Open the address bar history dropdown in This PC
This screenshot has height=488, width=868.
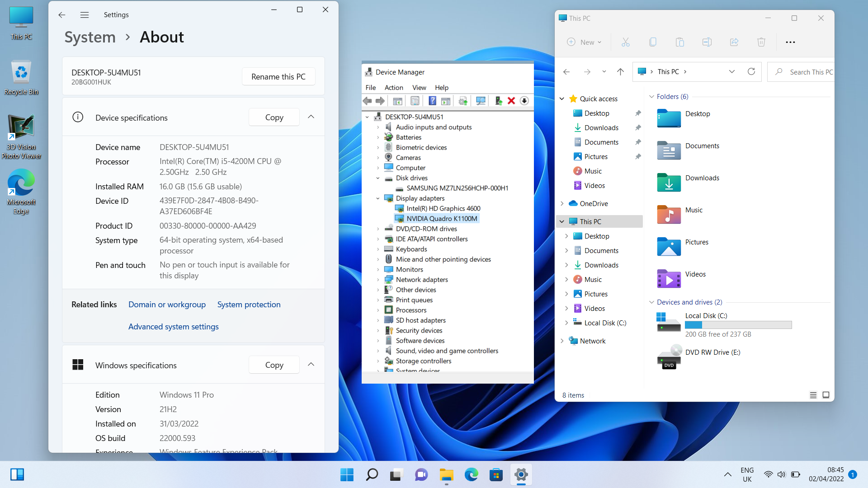(x=732, y=72)
